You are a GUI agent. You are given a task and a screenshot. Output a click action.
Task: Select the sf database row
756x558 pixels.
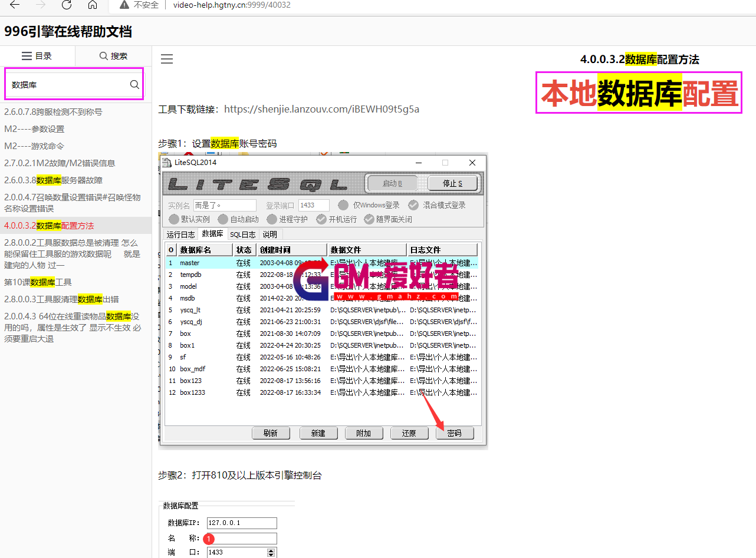322,357
